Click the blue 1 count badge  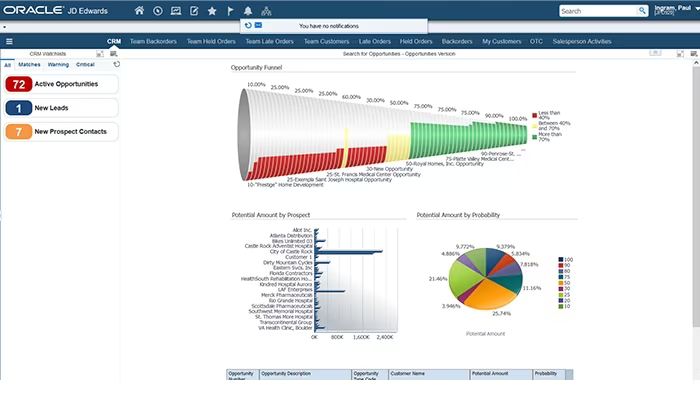pyautogui.click(x=19, y=108)
